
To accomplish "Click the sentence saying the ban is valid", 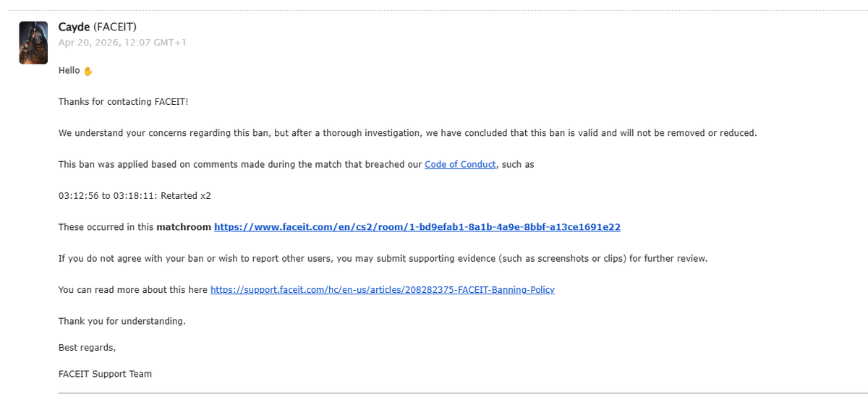I will pyautogui.click(x=407, y=133).
